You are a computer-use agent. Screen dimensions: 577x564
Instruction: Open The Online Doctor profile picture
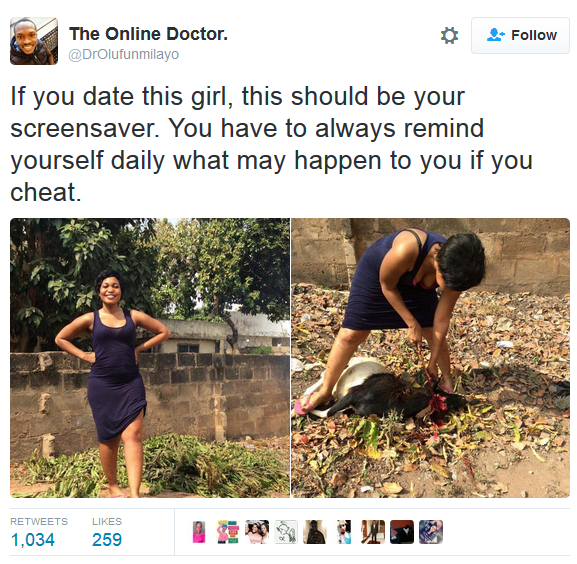coord(34,41)
